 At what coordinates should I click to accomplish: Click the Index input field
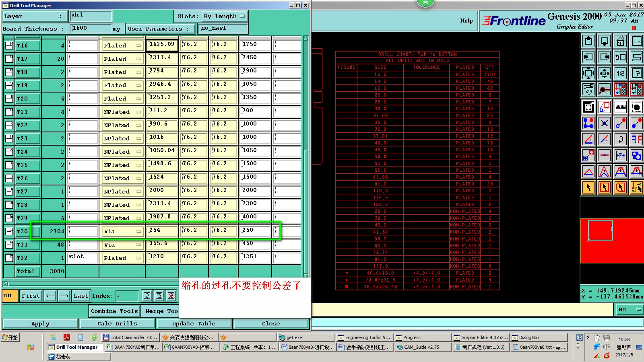128,296
